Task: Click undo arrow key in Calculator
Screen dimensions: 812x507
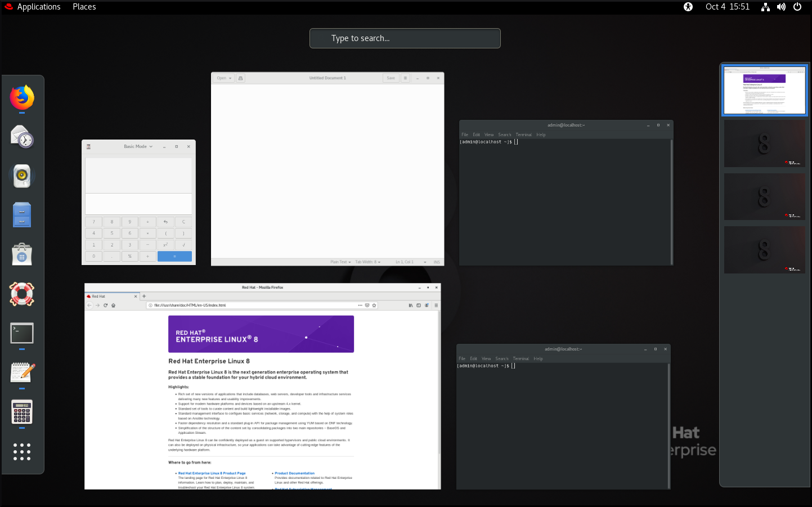Action: (x=165, y=222)
